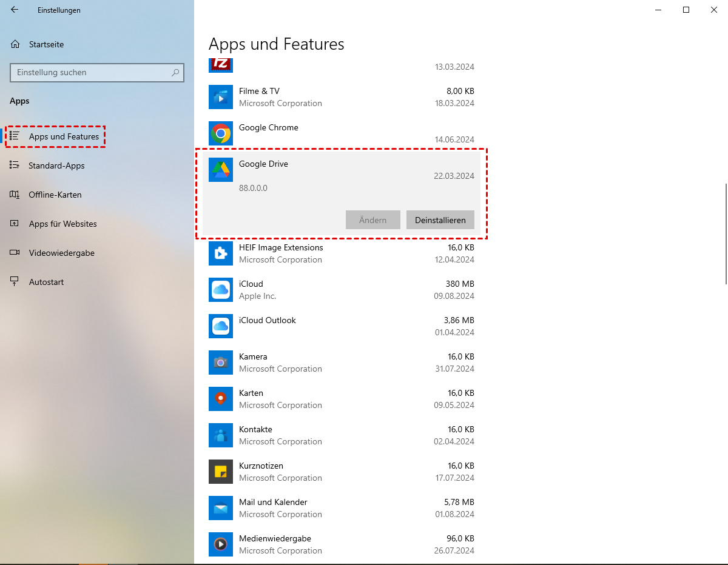
Task: Click Google Drive version 88.0.0.0
Action: 253,188
